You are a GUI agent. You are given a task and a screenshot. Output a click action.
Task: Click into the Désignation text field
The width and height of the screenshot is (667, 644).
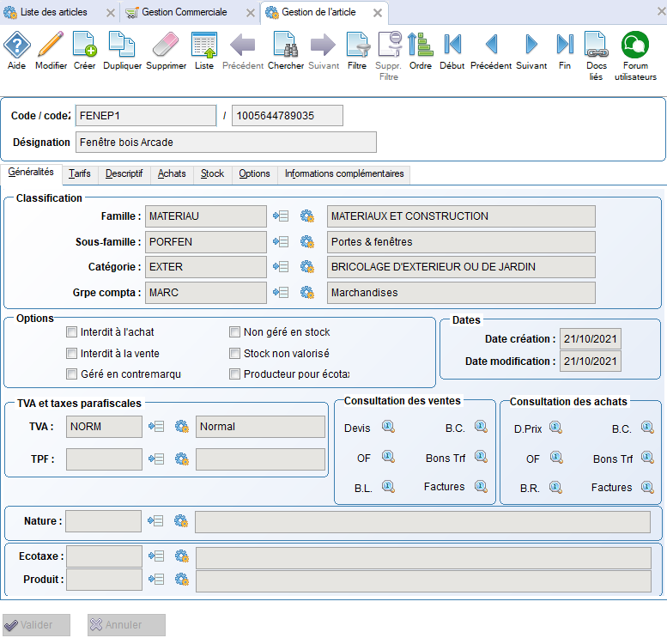click(226, 142)
